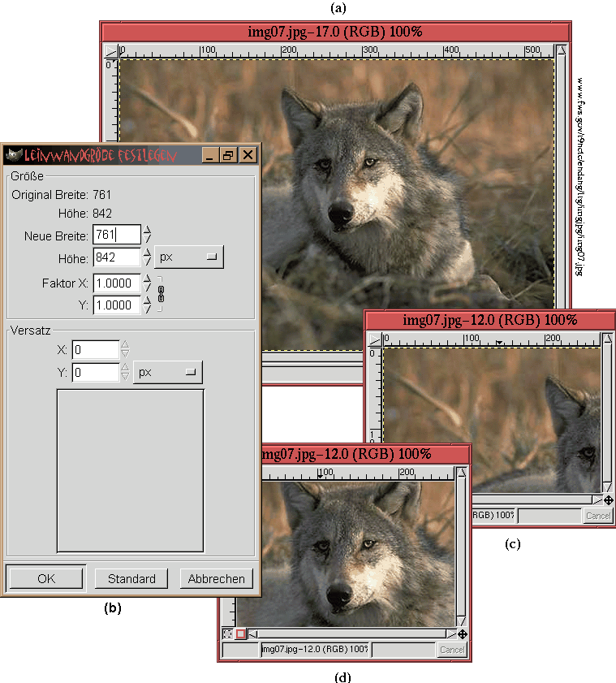Screen dimensions: 616x683
Task: Click the GIMP Wilber icon in dialog title
Action: [x=13, y=154]
